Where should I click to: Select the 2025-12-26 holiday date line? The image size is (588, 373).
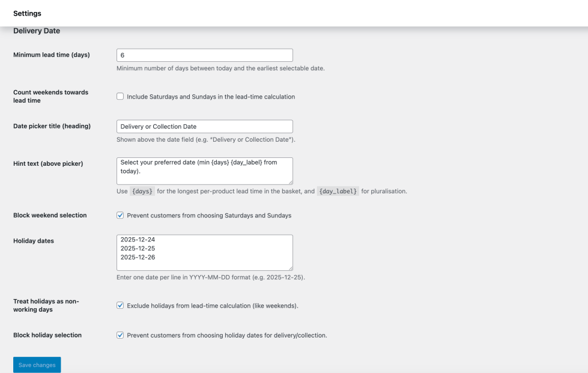point(138,257)
